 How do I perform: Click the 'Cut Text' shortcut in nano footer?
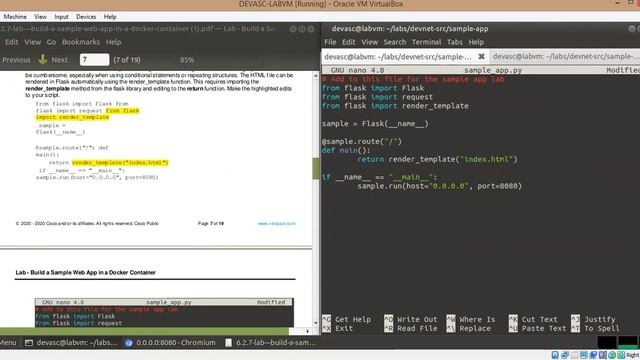(x=533, y=319)
